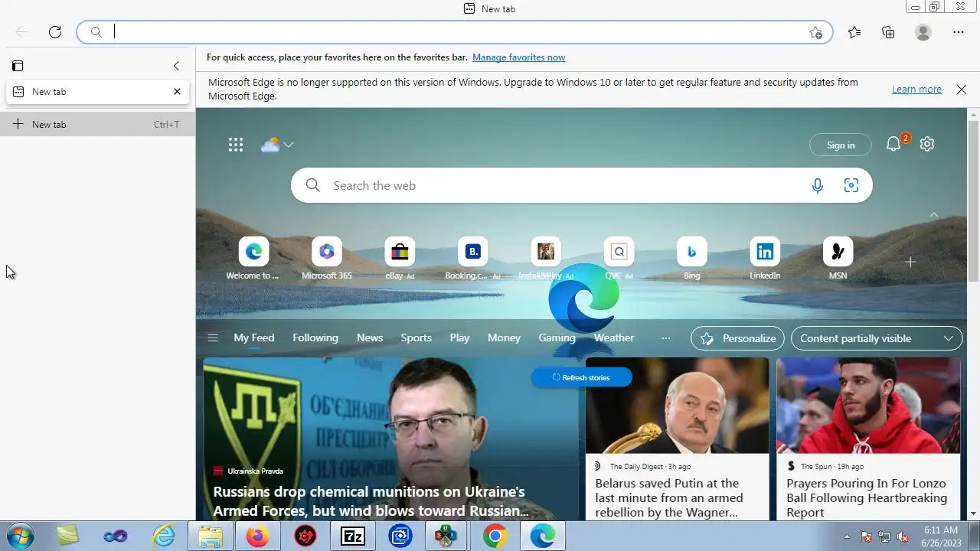The height and width of the screenshot is (551, 980).
Task: Open the Content partially visible dropdown
Action: tap(877, 338)
